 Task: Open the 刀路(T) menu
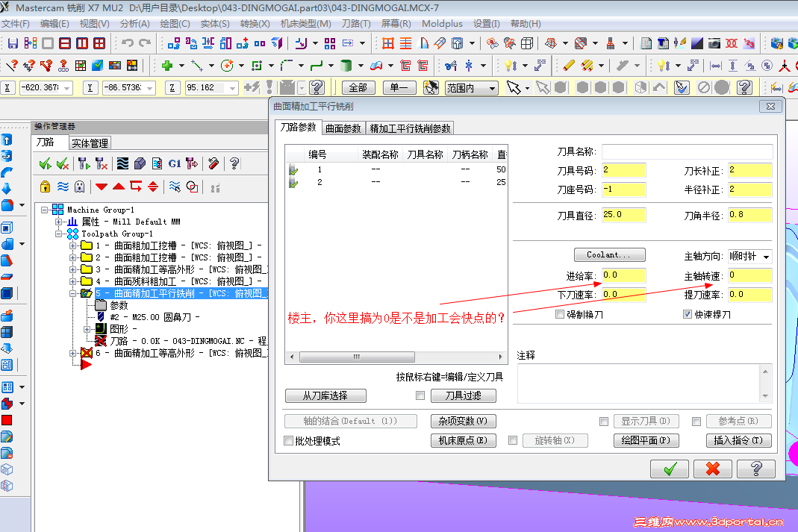356,23
